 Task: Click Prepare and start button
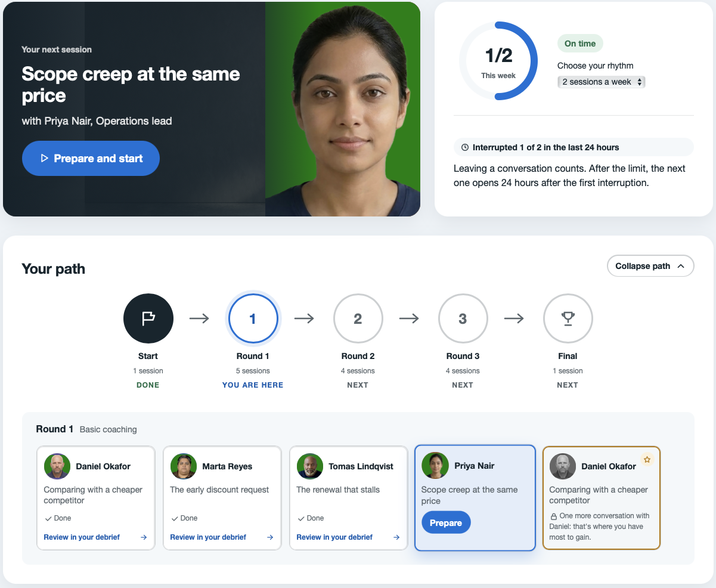point(91,159)
